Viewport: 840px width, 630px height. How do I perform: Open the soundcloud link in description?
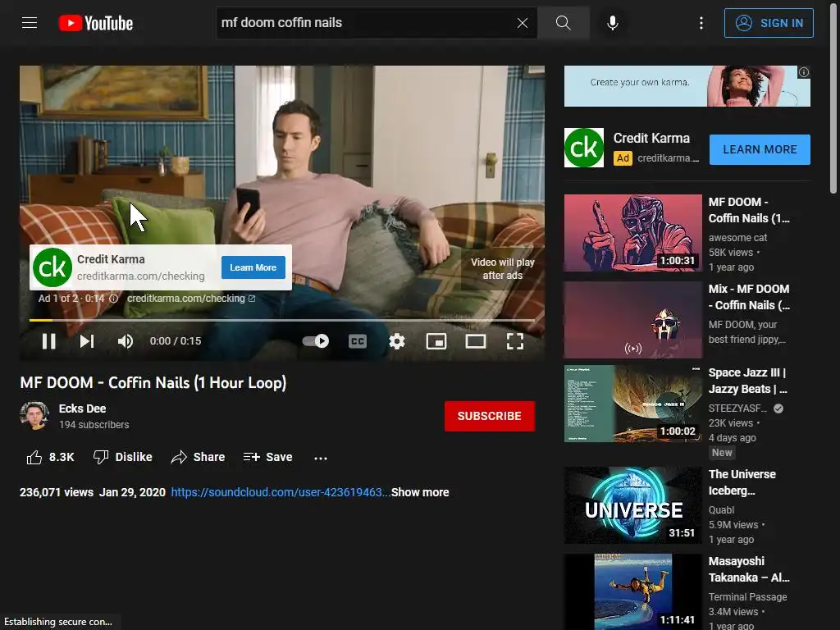(x=281, y=492)
